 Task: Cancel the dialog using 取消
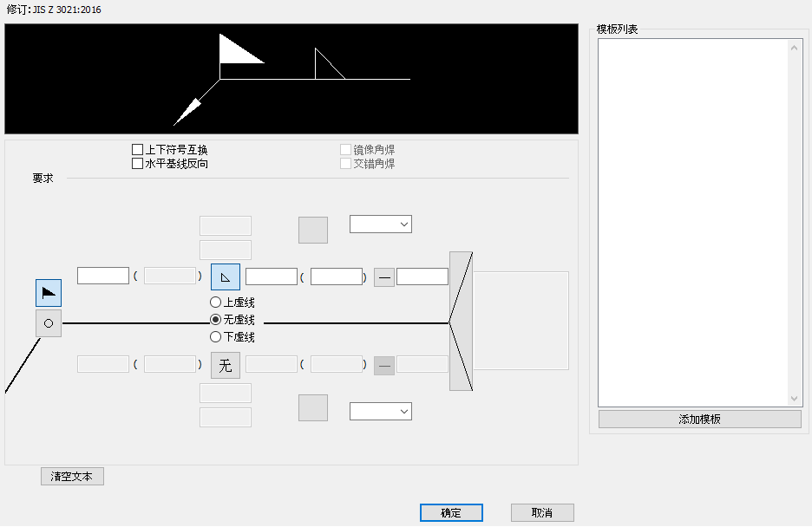tap(541, 511)
